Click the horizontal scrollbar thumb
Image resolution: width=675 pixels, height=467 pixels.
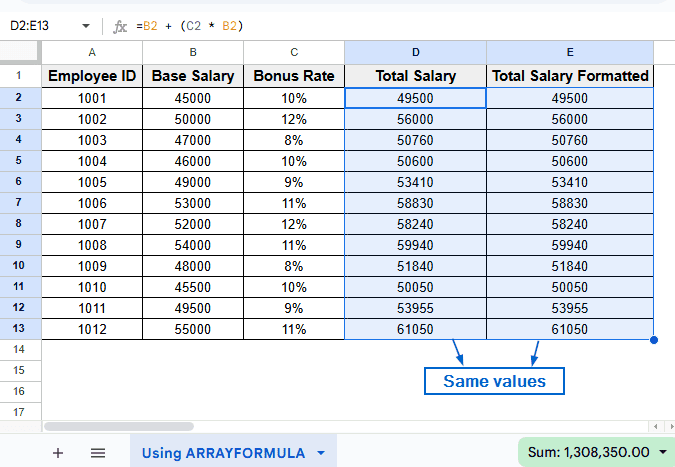pyautogui.click(x=119, y=427)
